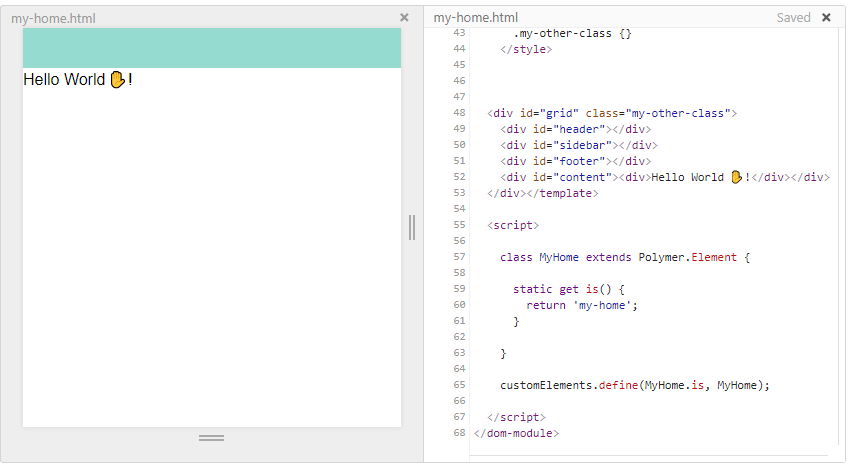This screenshot has height=464, width=849.
Task: Click the return 'my-home'; line
Action: (x=582, y=305)
